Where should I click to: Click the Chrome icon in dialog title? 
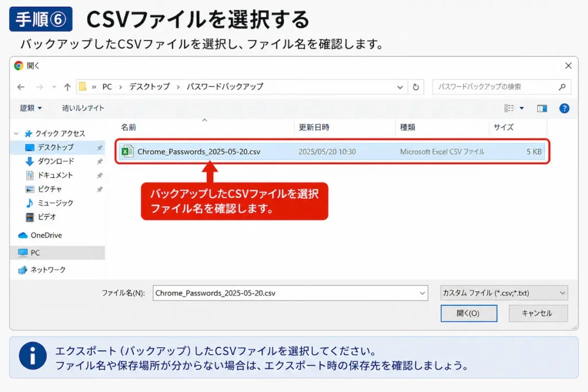18,65
